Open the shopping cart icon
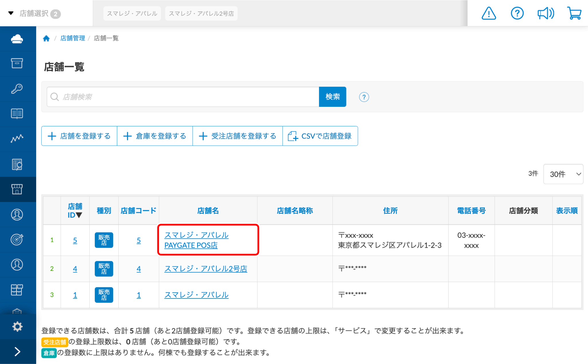Screen dimensions: 588x364 574,13
